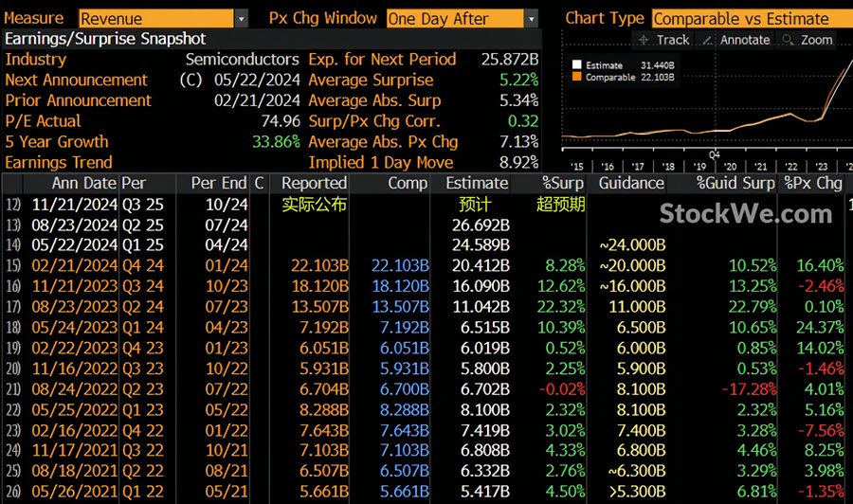Click the Earnings Trend label
Viewport: 853px width, 504px height.
[59, 162]
